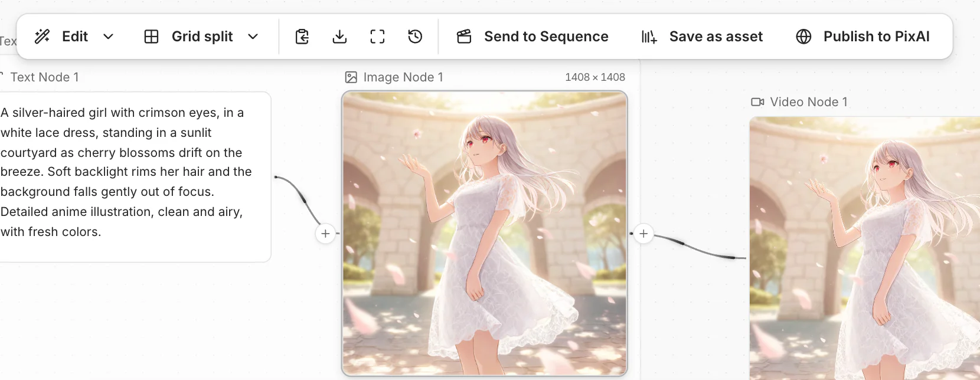
Task: Click the Video Node 1 title label
Action: (809, 102)
